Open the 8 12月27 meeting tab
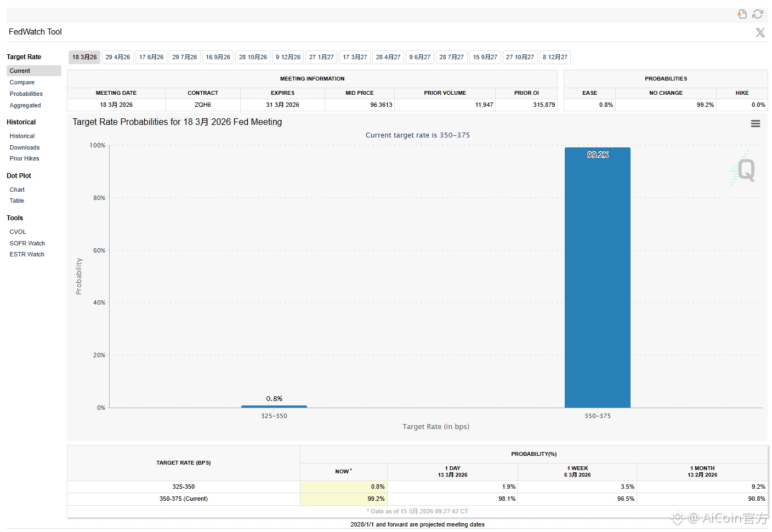Image resolution: width=772 pixels, height=532 pixels. coord(555,58)
